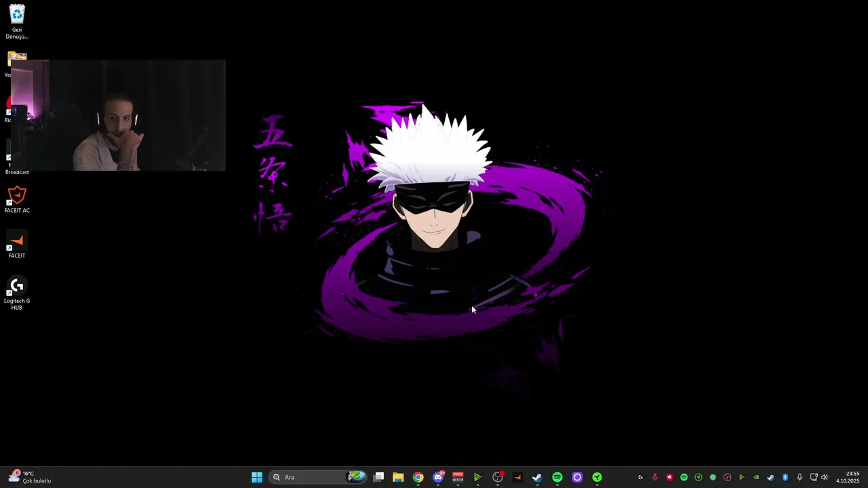The height and width of the screenshot is (488, 868).
Task: Click the Bluetooth tray icon
Action: pos(785,477)
